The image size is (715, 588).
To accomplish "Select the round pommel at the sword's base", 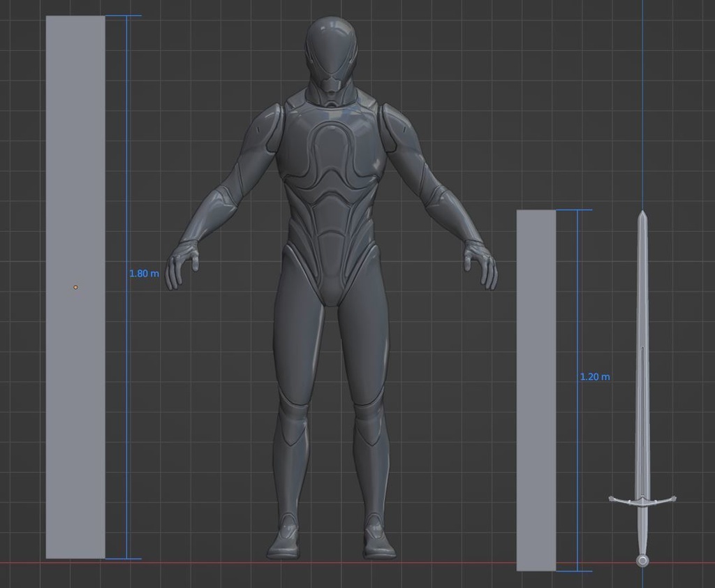I will coord(642,559).
